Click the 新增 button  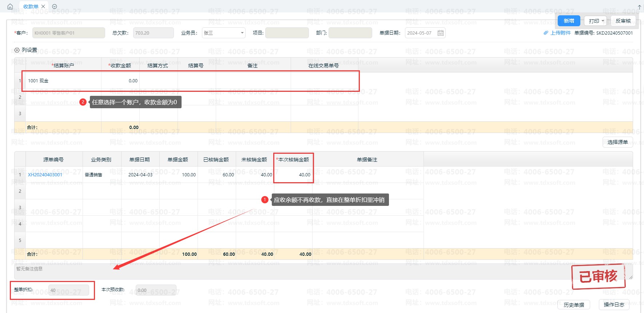coord(569,21)
